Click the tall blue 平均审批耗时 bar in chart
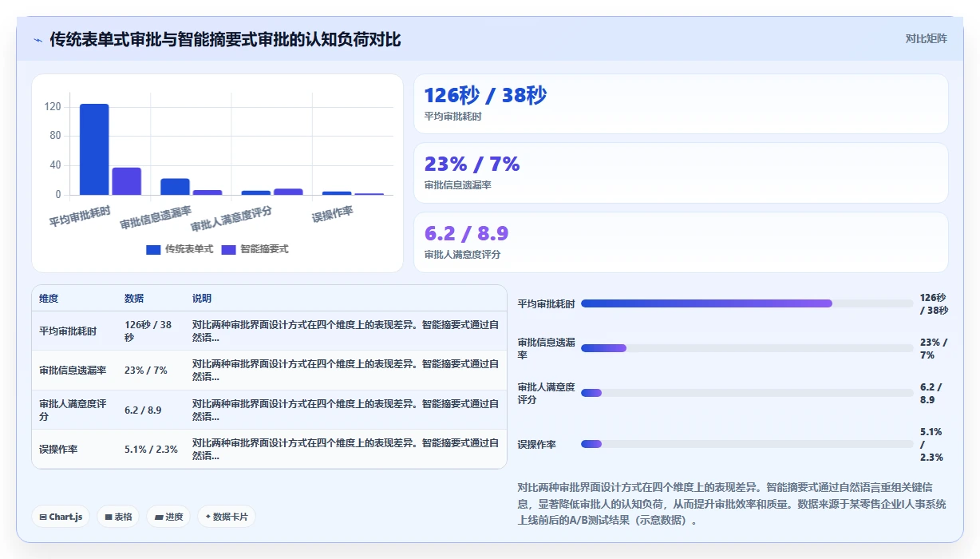The image size is (980, 559). 94,149
